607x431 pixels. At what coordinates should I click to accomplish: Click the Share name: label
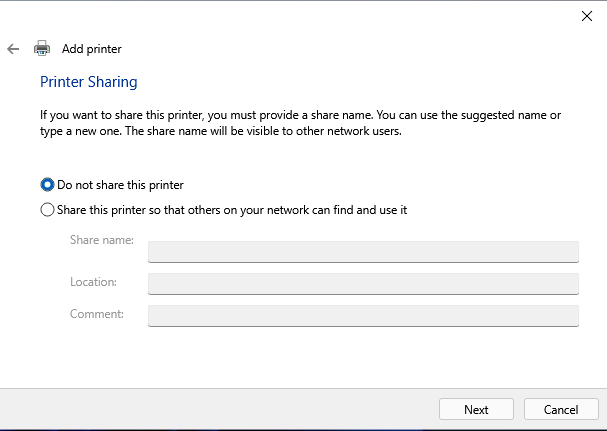click(102, 240)
